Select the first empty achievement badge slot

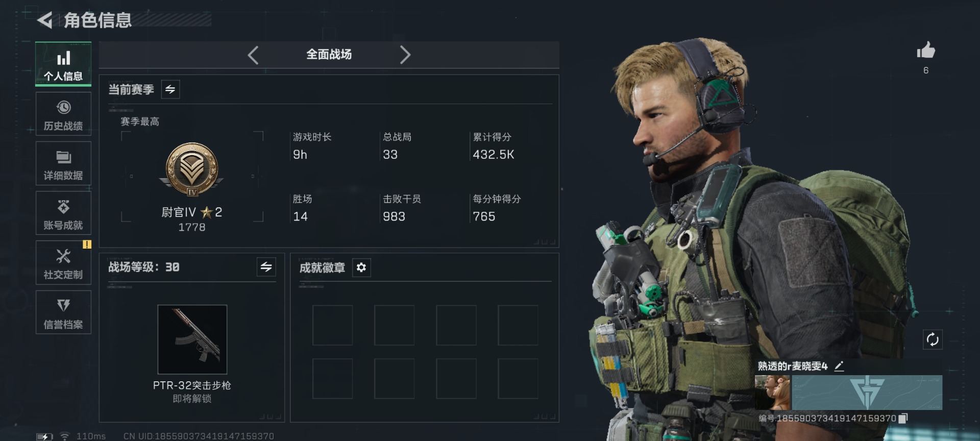(333, 325)
